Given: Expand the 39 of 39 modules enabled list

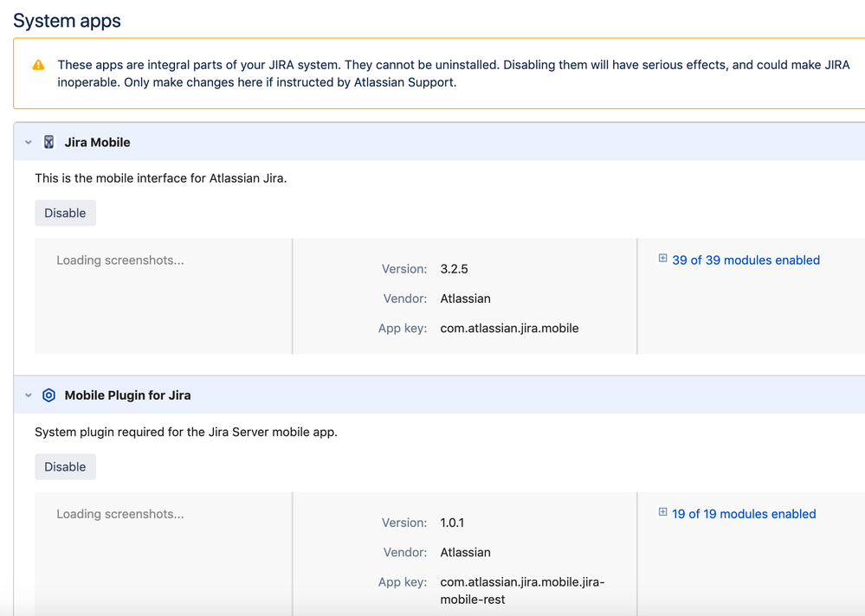Looking at the screenshot, I should [x=746, y=260].
